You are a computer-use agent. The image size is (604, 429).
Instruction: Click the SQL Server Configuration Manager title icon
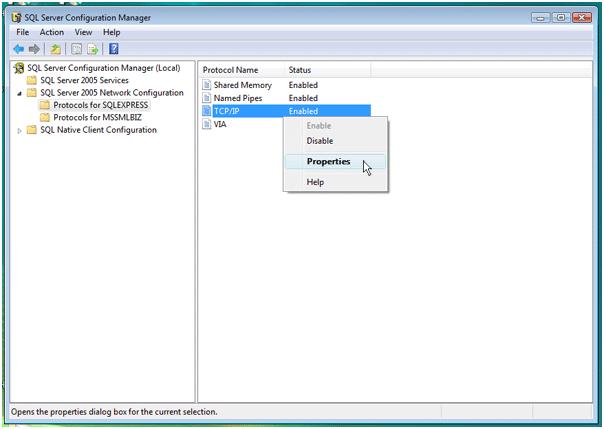16,18
